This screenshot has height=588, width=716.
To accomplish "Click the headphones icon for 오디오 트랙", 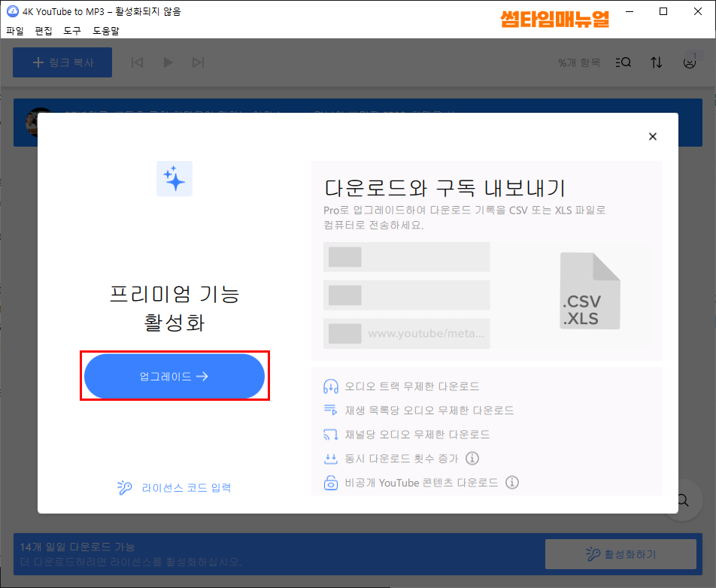I will tap(331, 386).
